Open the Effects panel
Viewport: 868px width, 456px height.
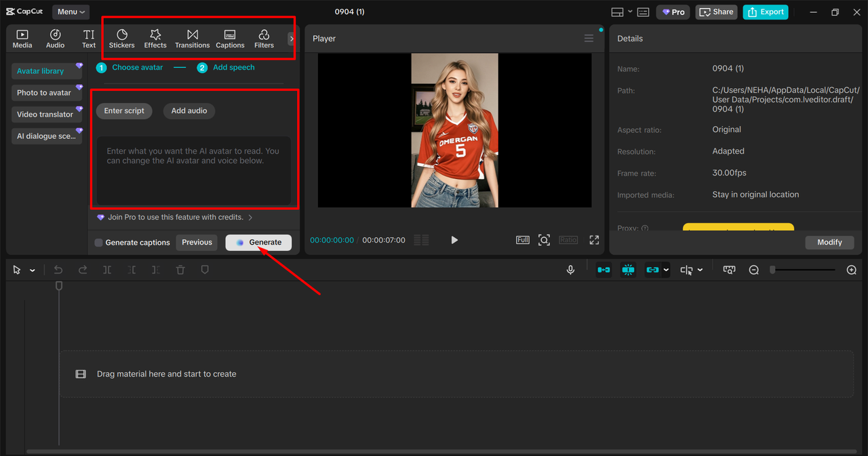coord(155,39)
